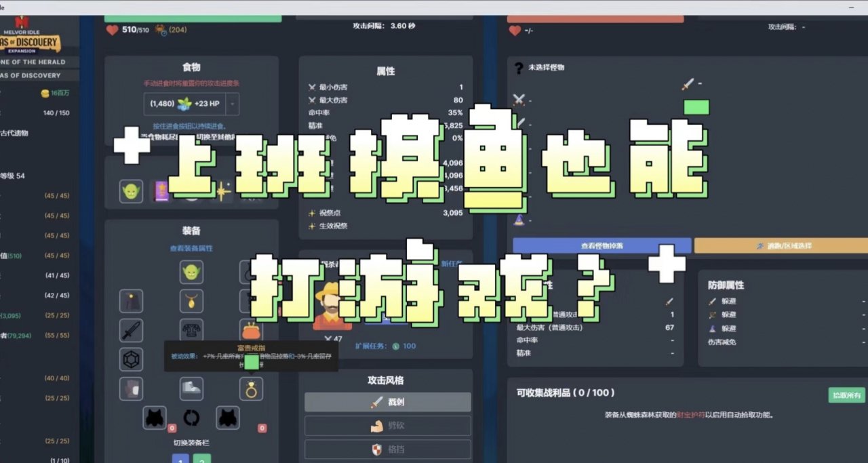Select the 戳刺 stab attack style

click(388, 402)
